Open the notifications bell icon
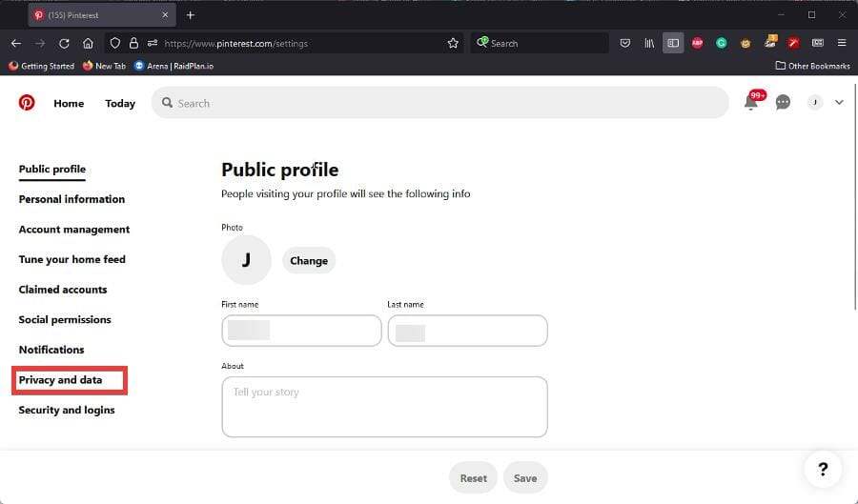Image resolution: width=858 pixels, height=504 pixels. click(x=752, y=103)
